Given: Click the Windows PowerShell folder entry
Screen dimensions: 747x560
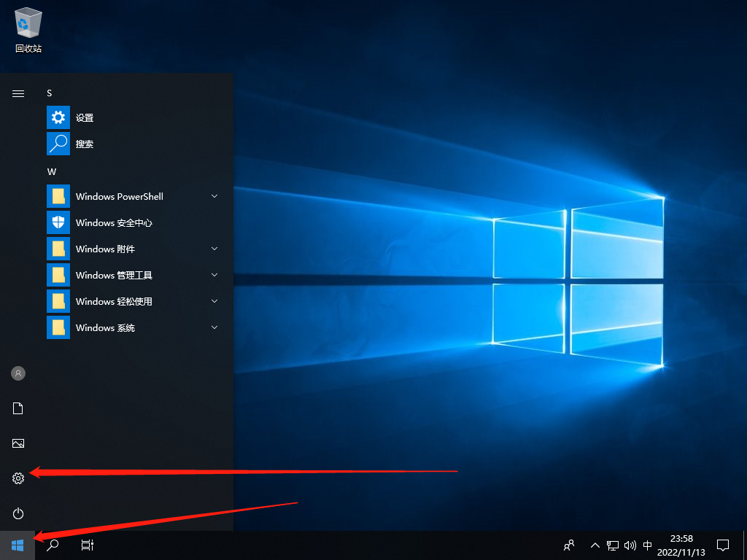Looking at the screenshot, I should pyautogui.click(x=133, y=196).
